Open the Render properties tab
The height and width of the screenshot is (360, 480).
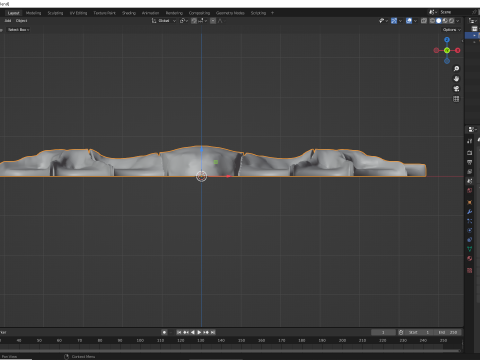click(470, 153)
